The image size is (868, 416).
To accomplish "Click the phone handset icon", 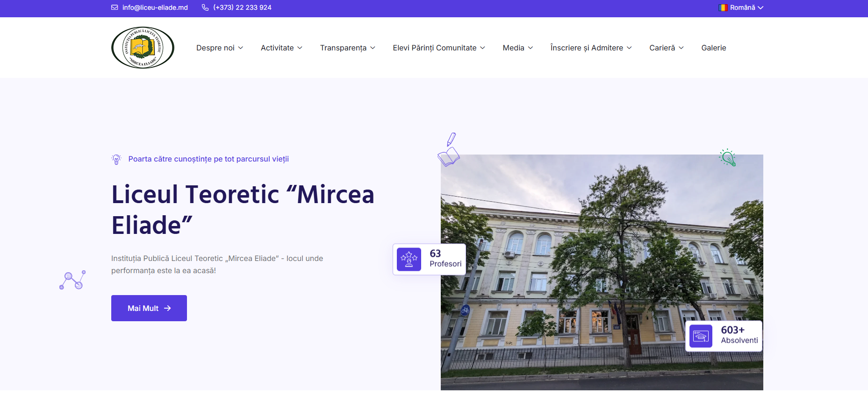I will point(205,7).
